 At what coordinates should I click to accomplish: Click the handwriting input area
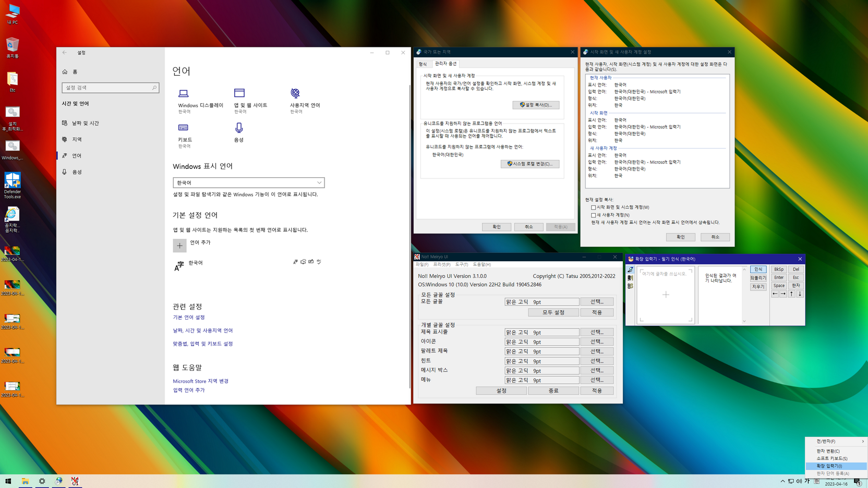(666, 295)
